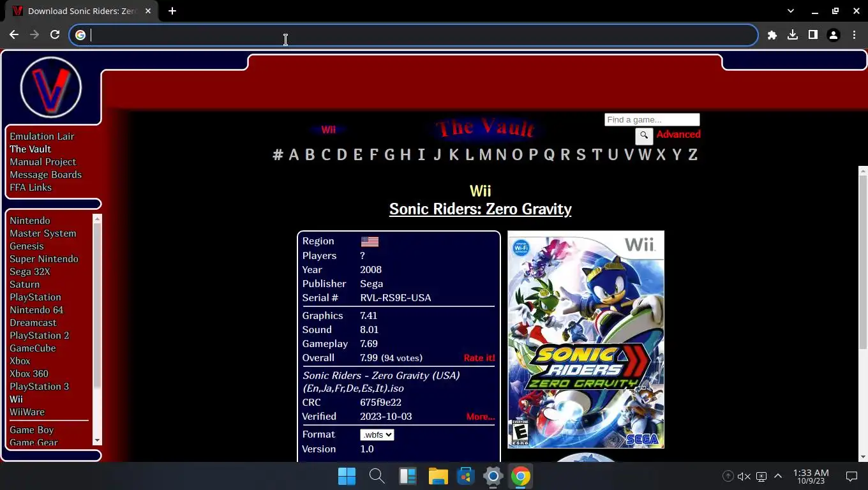Click the Chrome icon in taskbar

(521, 476)
